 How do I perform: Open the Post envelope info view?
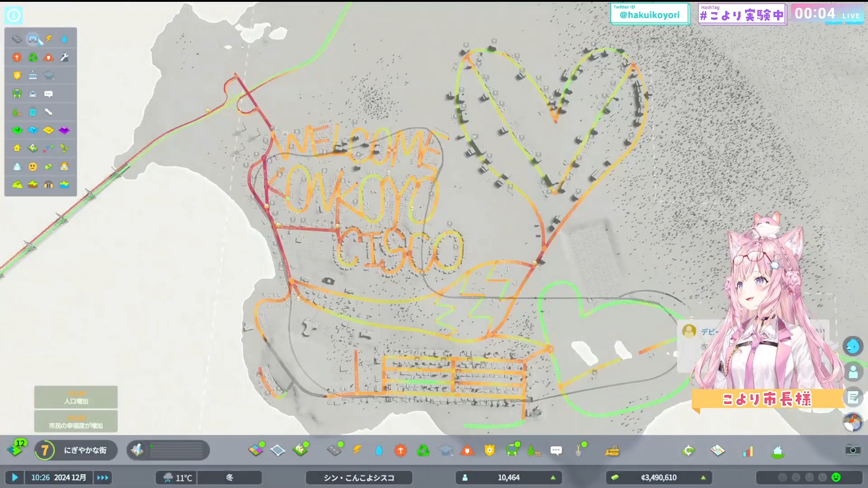coord(33,94)
